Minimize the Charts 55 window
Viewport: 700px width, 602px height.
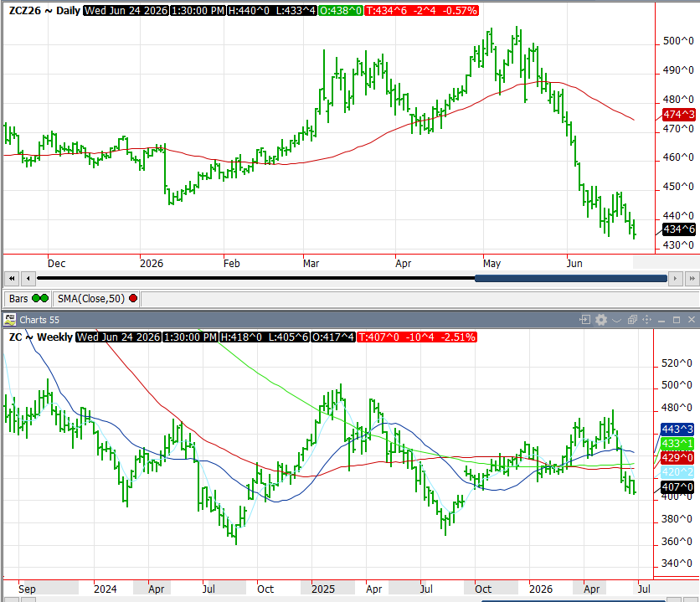tap(661, 321)
